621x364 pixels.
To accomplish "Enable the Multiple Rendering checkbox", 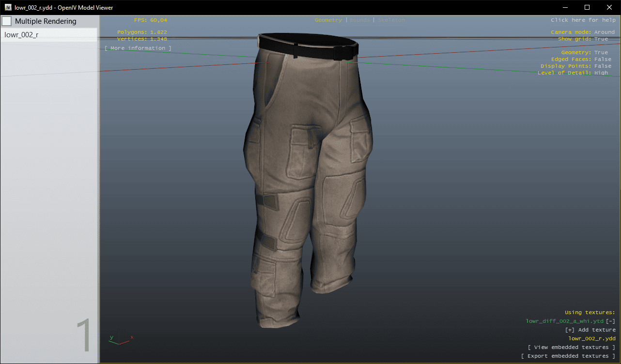I will coord(7,21).
